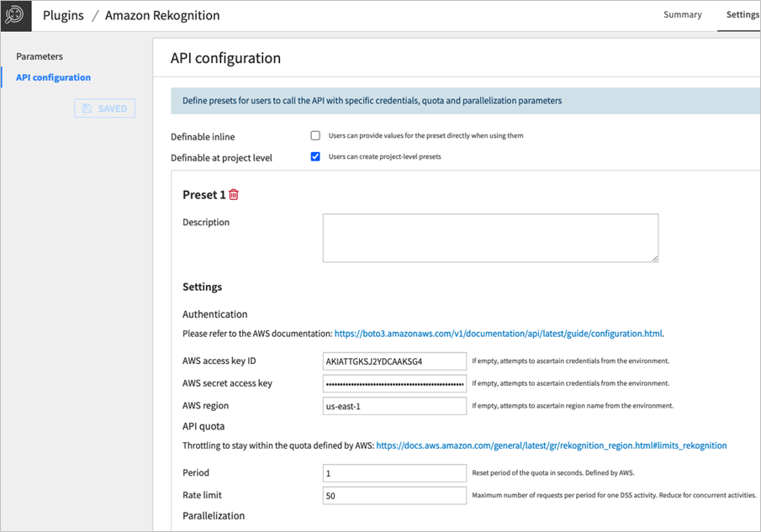Open the boto3 configuration documentation link
Viewport: 761px width, 532px height.
(498, 334)
